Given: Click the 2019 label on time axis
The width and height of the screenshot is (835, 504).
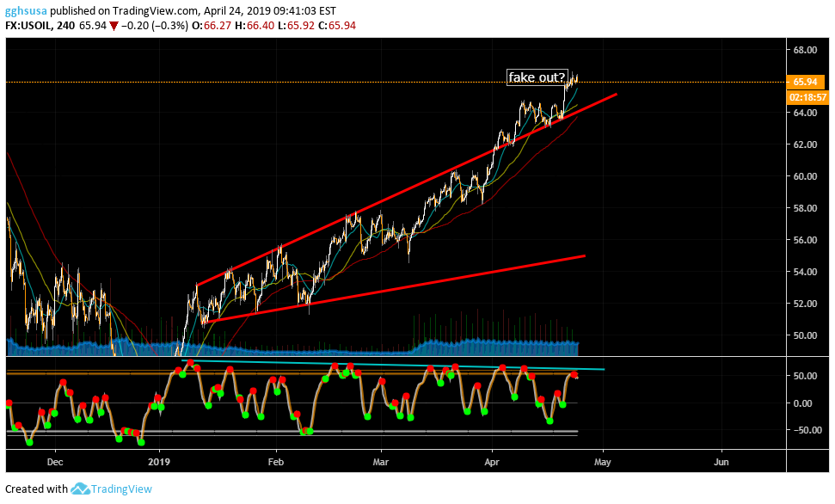Looking at the screenshot, I should pyautogui.click(x=159, y=462).
